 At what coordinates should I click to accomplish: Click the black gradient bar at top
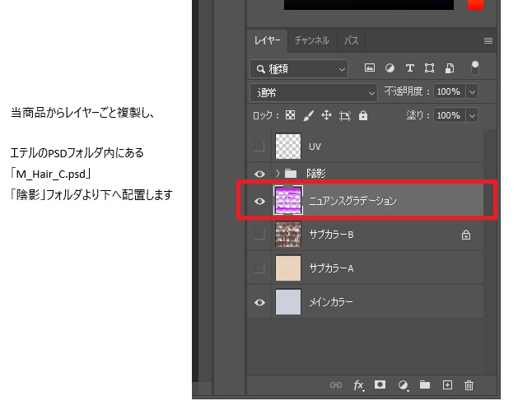(369, 5)
